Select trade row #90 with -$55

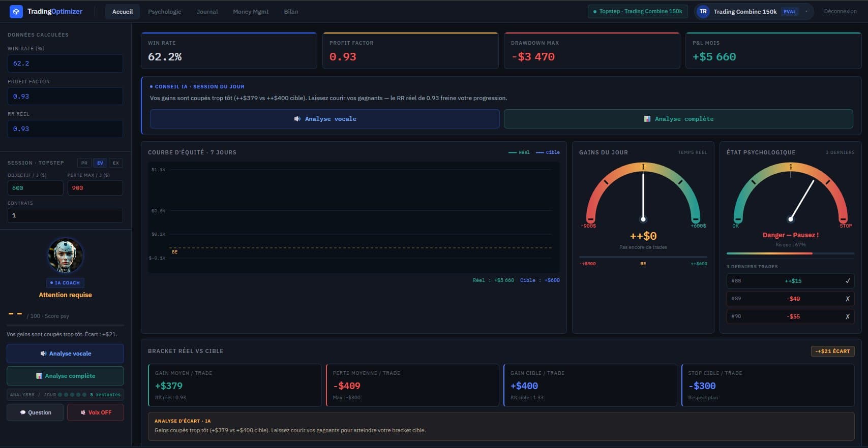790,316
